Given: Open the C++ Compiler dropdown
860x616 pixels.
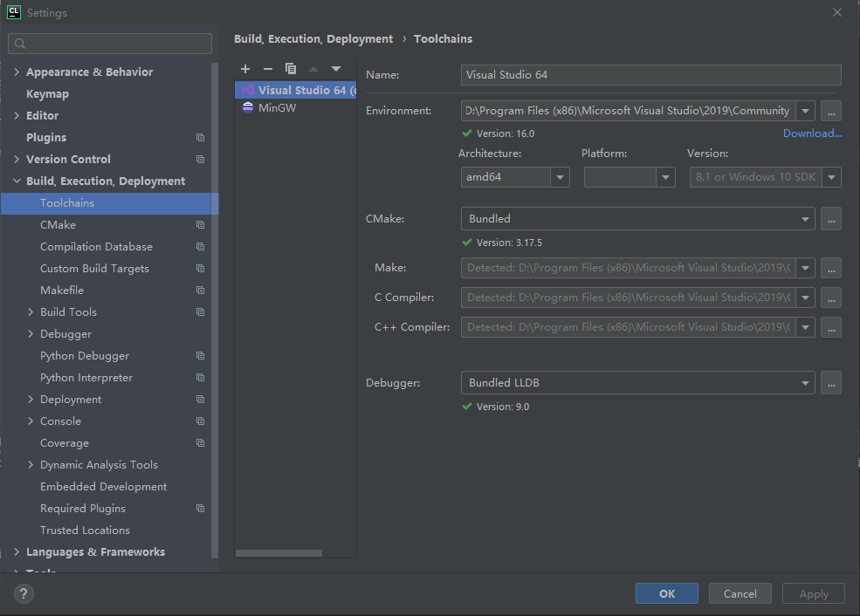Looking at the screenshot, I should 805,327.
